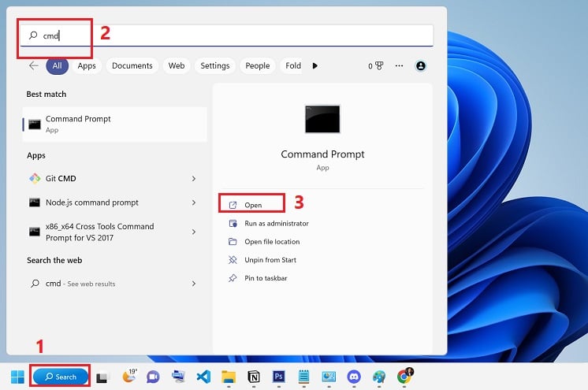Click Open for Command Prompt
Image resolution: width=588 pixels, height=390 pixels.
[x=252, y=205]
